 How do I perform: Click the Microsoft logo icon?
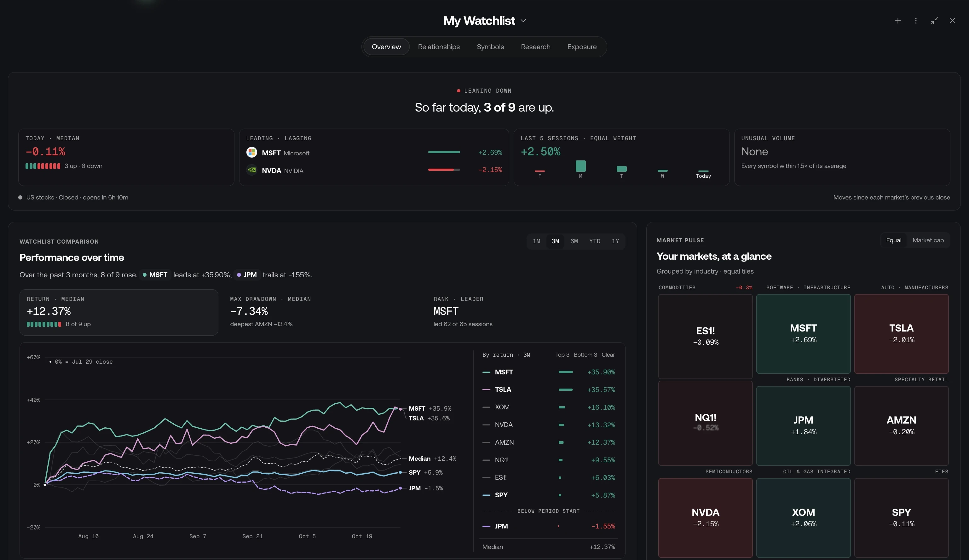tap(251, 152)
